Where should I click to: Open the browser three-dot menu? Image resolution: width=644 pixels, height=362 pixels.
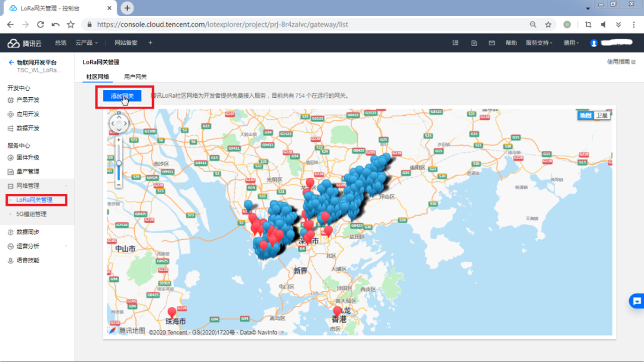pos(634,24)
